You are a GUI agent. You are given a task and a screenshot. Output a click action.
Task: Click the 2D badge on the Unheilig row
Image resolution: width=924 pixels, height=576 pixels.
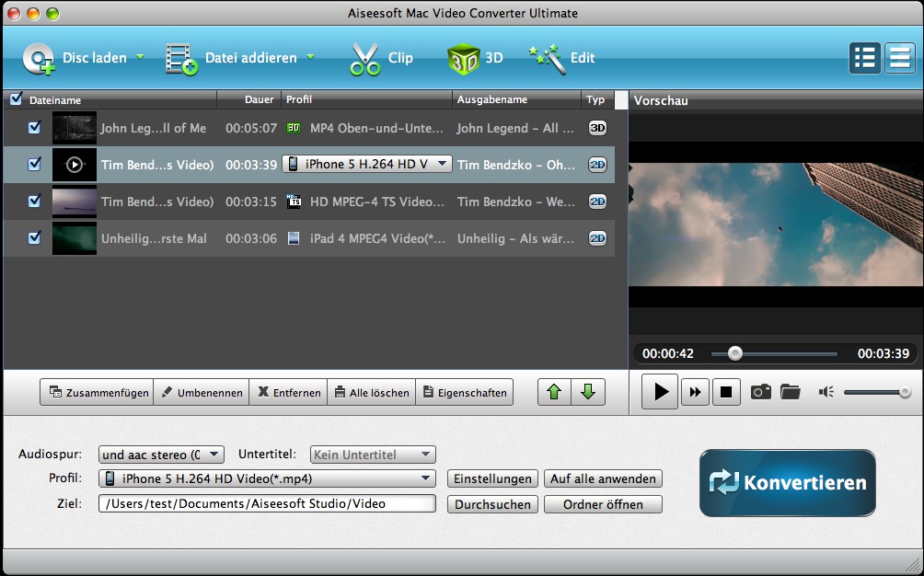coord(597,238)
